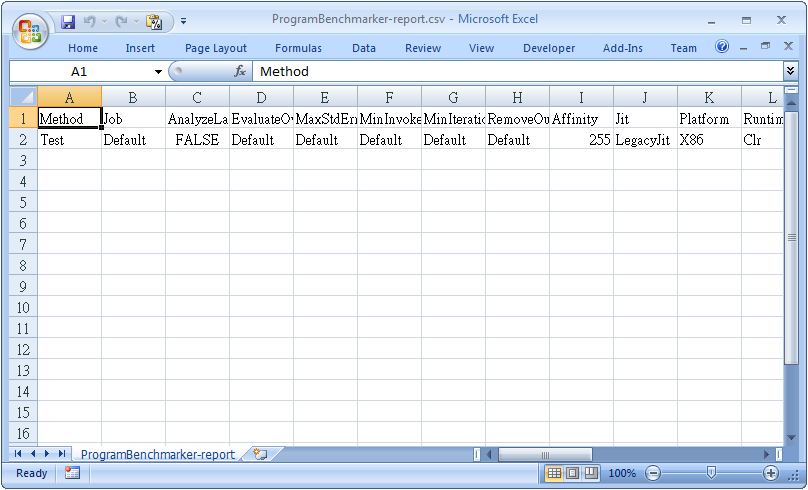
Task: Click the last sheet navigation arrow
Action: click(62, 453)
